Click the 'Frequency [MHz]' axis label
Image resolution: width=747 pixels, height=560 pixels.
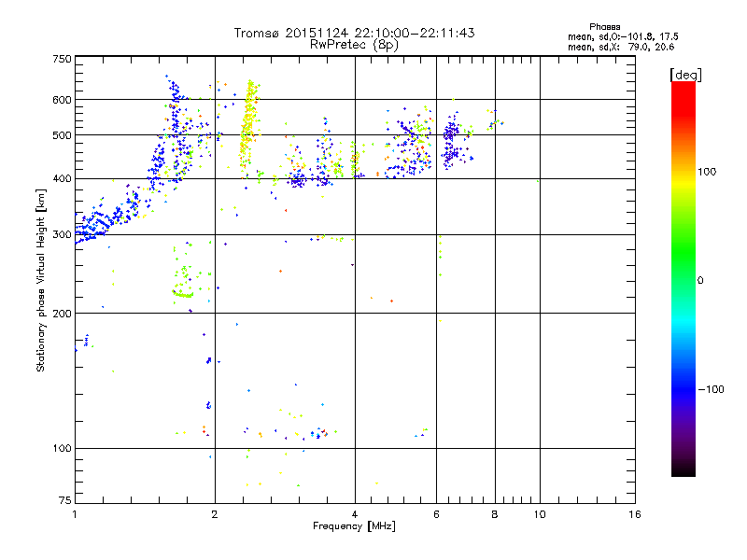coord(354,526)
